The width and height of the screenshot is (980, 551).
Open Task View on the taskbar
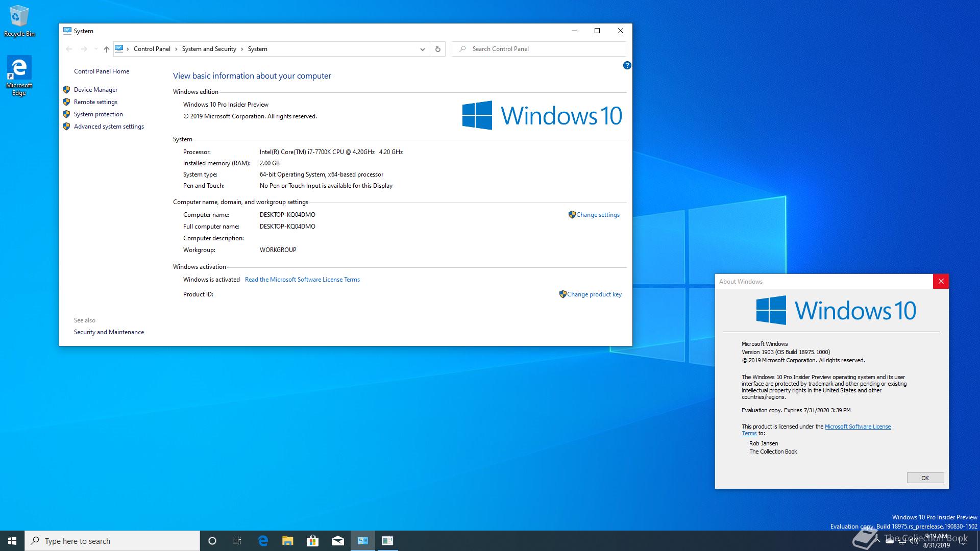click(x=237, y=541)
